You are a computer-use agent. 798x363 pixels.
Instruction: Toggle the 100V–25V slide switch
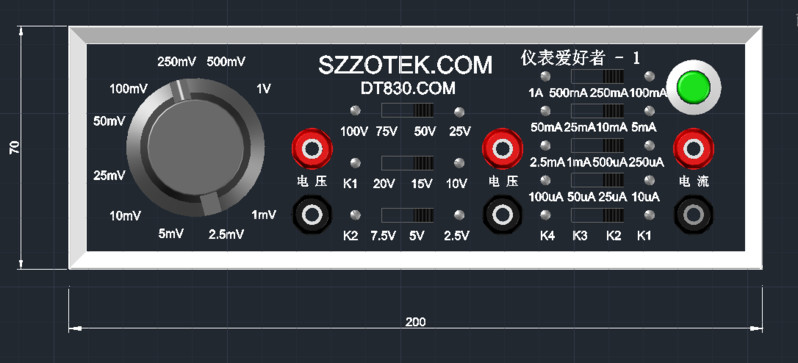408,110
